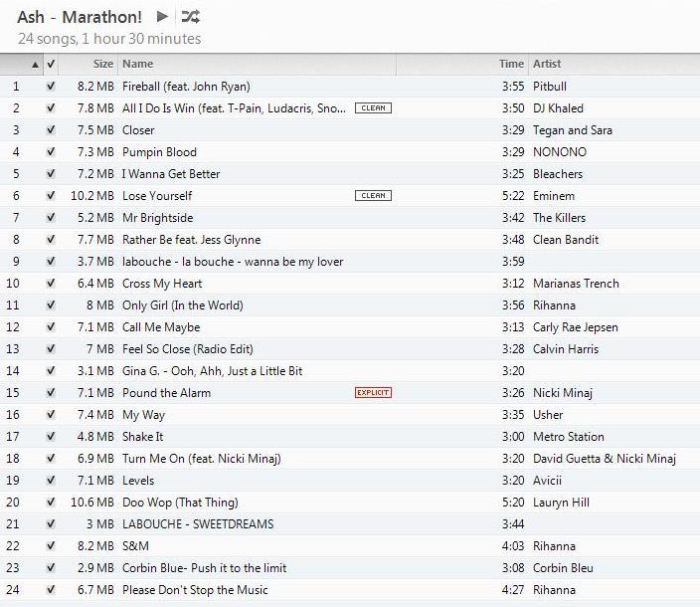This screenshot has height=607, width=700.
Task: Sort songs by the Time column
Action: click(510, 65)
